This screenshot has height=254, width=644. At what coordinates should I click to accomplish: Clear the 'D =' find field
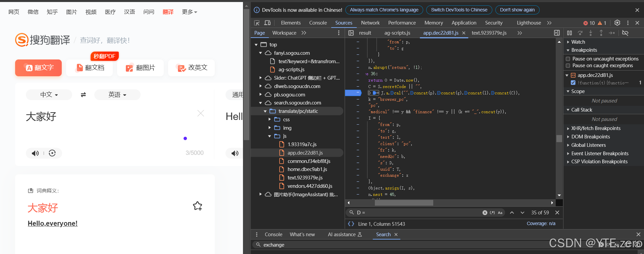[x=485, y=213]
